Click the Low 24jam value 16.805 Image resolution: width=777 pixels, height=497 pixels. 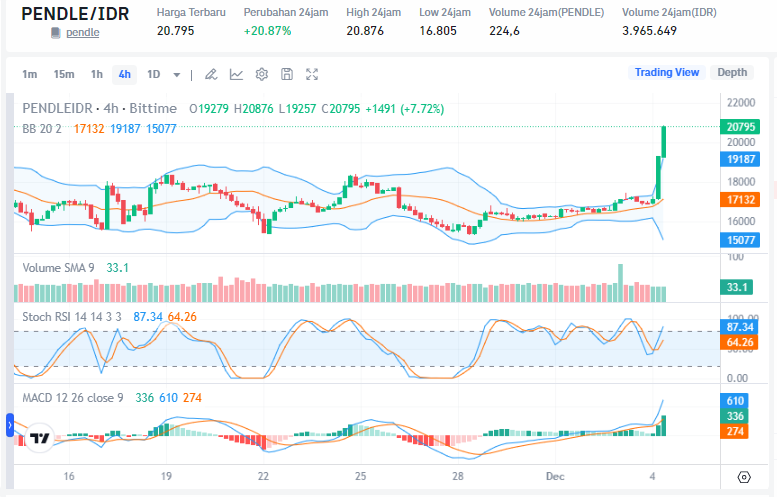pos(438,31)
